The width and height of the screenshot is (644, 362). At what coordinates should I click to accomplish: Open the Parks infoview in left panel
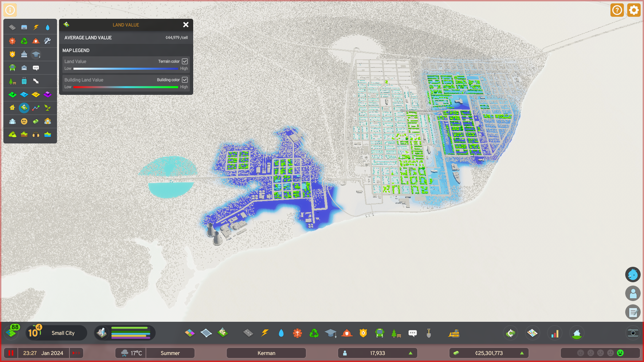pos(12,81)
